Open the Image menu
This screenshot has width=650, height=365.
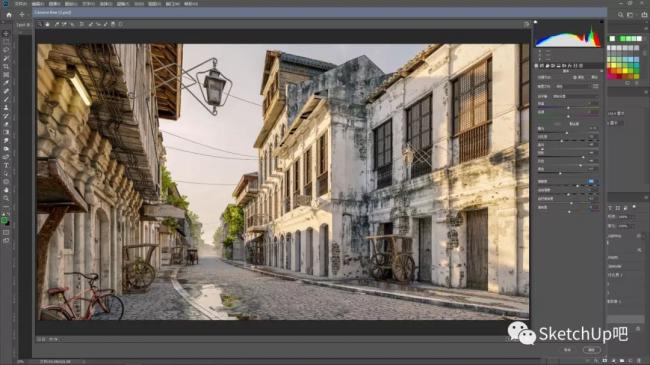click(54, 4)
